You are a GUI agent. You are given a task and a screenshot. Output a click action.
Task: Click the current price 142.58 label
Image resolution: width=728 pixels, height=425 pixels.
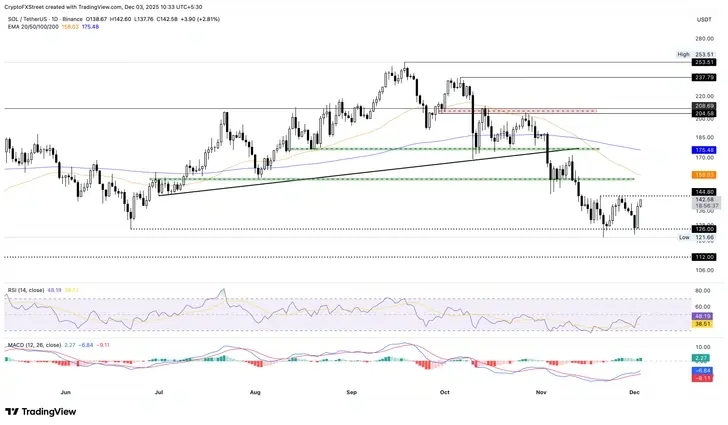[702, 200]
